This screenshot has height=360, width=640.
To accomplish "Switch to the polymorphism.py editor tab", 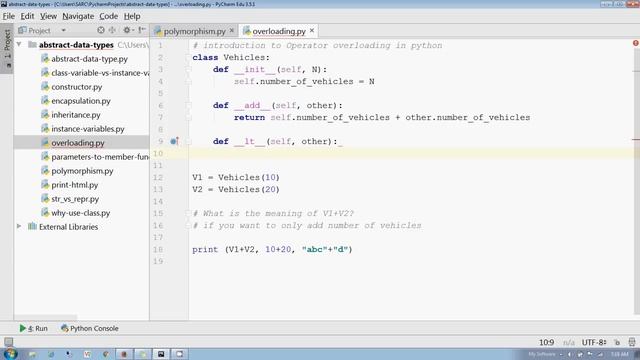I will coord(194,31).
